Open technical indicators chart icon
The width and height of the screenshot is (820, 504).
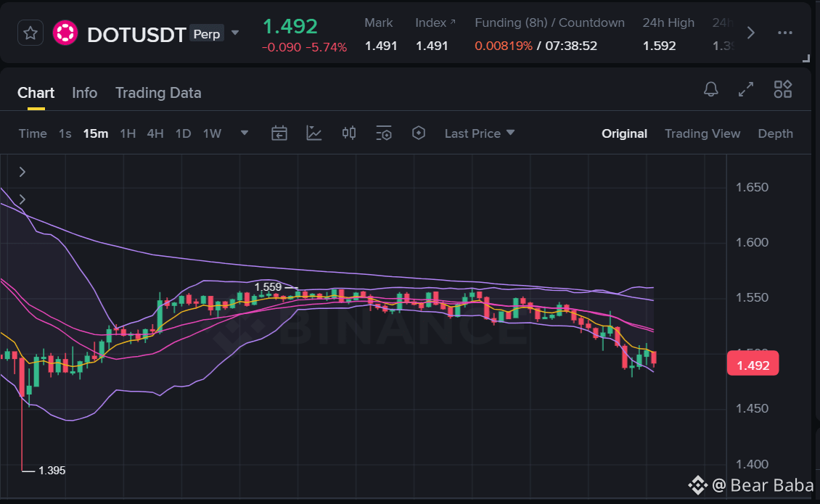click(x=313, y=133)
